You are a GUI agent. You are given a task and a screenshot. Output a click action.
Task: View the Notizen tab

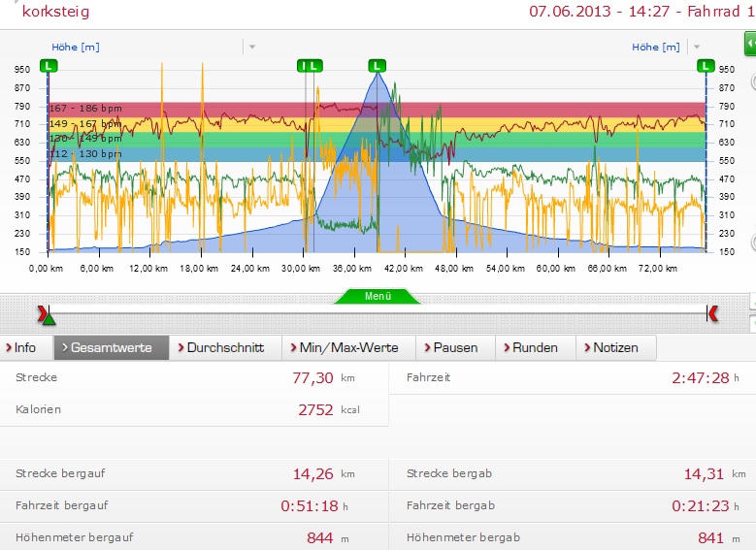click(615, 347)
